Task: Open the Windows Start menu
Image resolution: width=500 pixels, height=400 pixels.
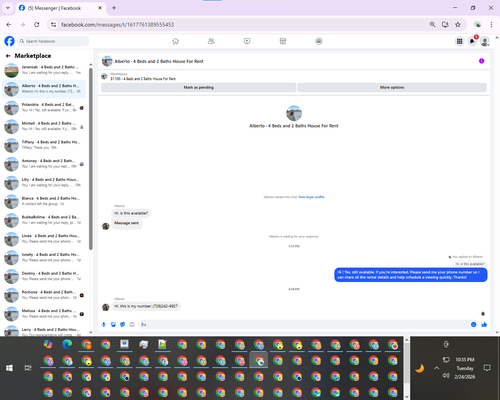Action: [9, 368]
